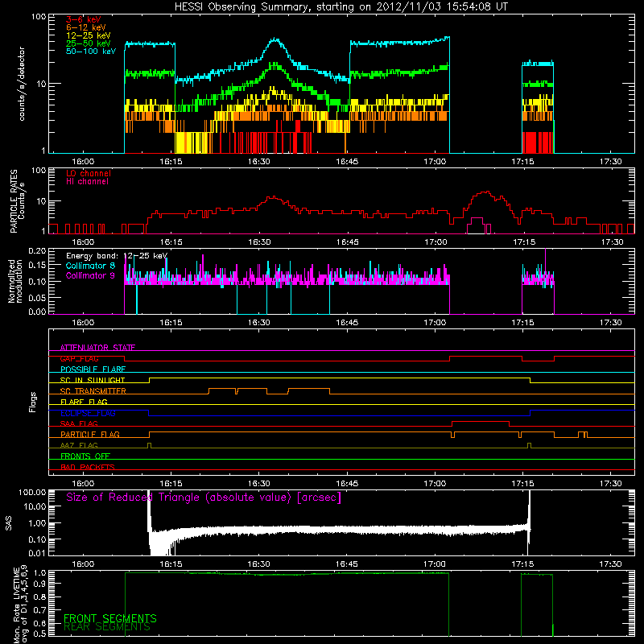
Task: Click the Normalized modulation axis label
Action: pos(15,281)
